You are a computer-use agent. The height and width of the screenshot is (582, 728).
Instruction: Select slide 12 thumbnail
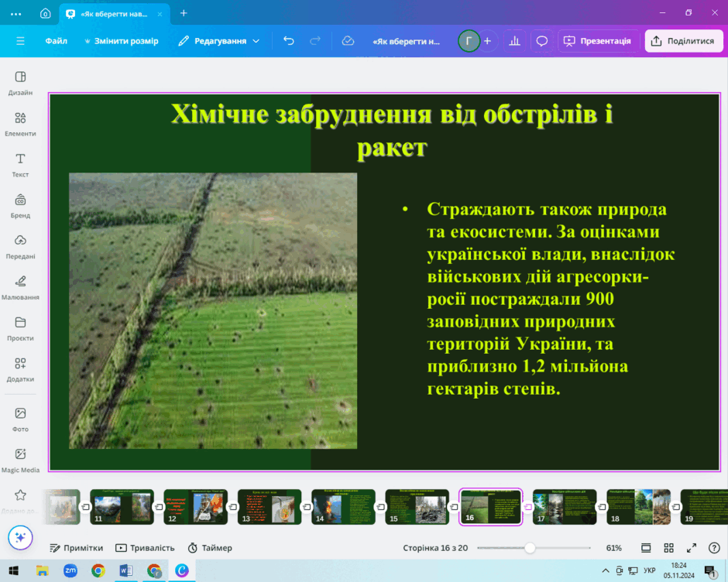[195, 507]
